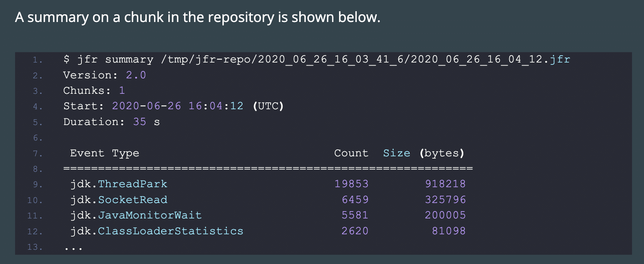Image resolution: width=644 pixels, height=264 pixels.
Task: Click the "Size" column header word
Action: point(397,153)
